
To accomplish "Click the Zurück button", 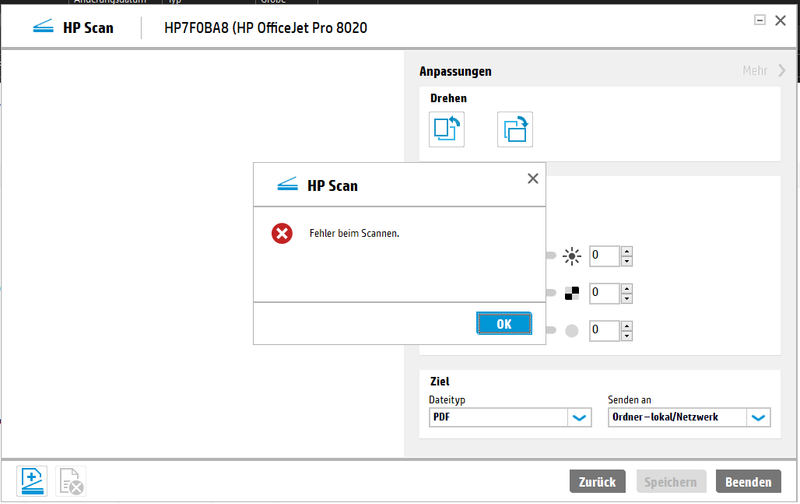I will tap(598, 481).
